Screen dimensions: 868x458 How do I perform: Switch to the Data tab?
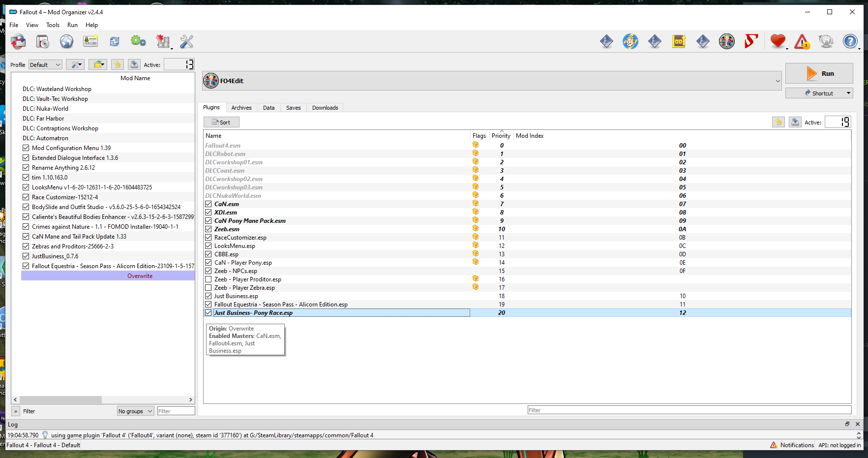(x=269, y=108)
